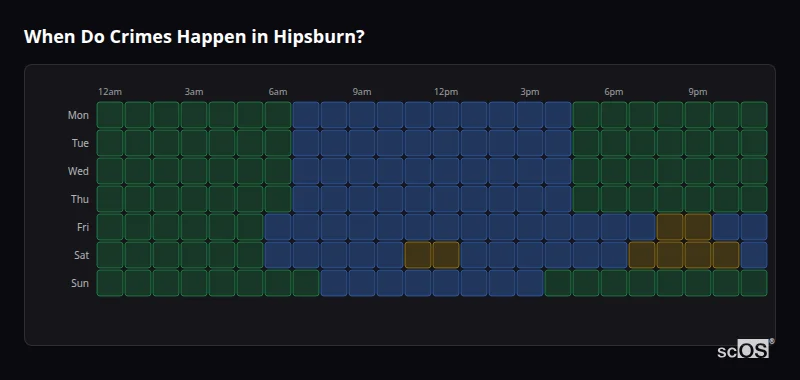Select the Friday 6am blue cell
The image size is (800, 380).
pos(278,227)
